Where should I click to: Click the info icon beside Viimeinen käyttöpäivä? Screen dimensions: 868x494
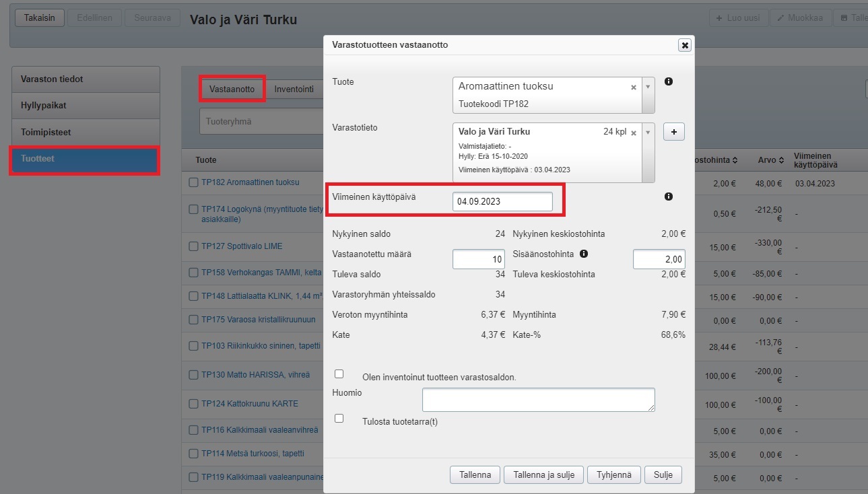669,197
